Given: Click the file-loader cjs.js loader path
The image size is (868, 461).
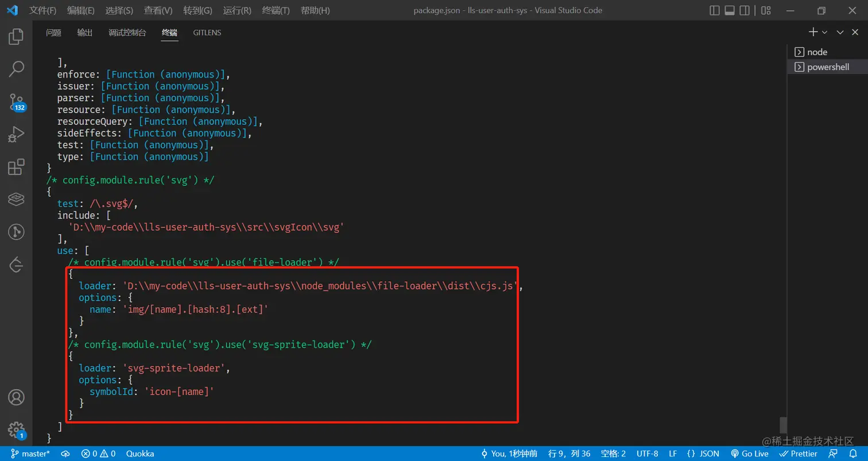Looking at the screenshot, I should (321, 286).
